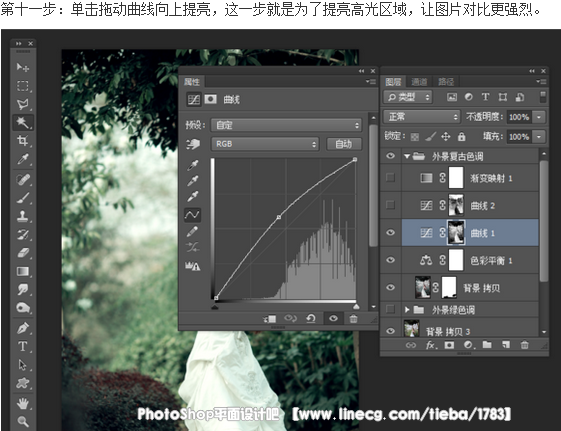The height and width of the screenshot is (431, 561).
Task: Select the Zoom tool
Action: [23, 421]
